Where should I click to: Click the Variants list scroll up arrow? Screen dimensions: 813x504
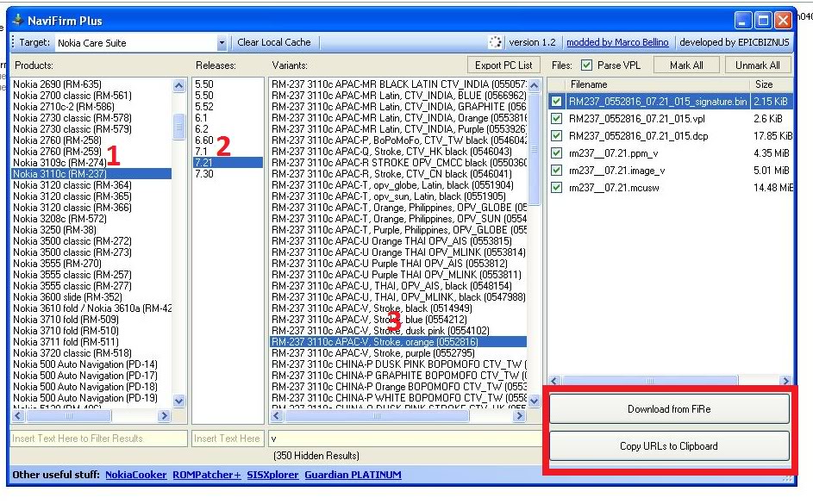point(534,85)
